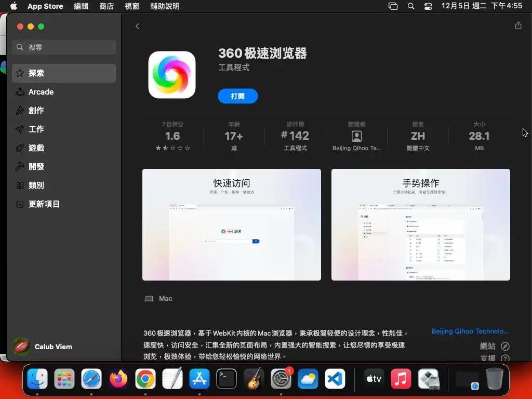This screenshot has height=399, width=532.
Task: Click the 1.6 star rating
Action: click(x=172, y=136)
